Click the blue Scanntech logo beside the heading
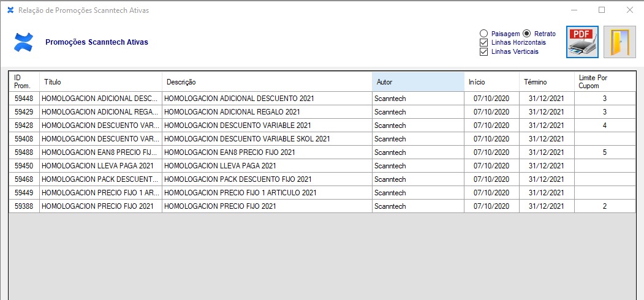The image size is (644, 300). click(23, 42)
